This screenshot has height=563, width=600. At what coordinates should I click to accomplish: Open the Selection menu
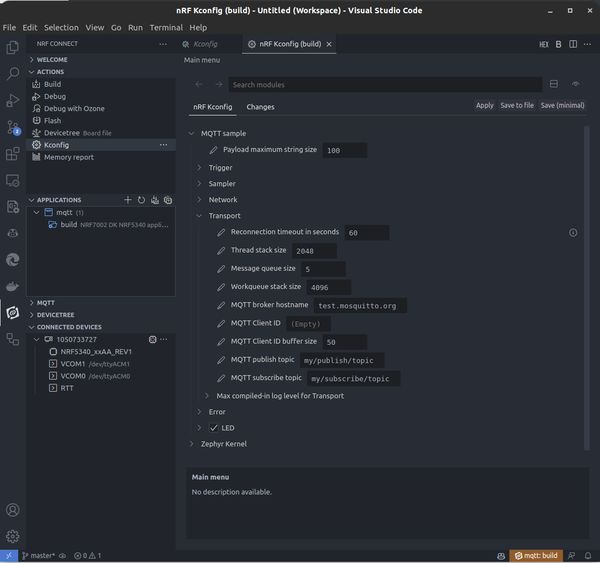(61, 28)
